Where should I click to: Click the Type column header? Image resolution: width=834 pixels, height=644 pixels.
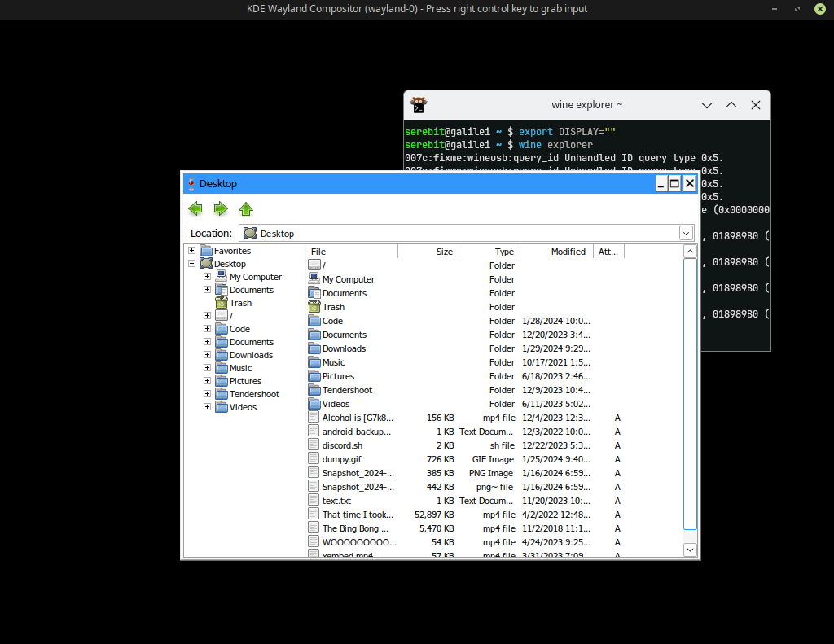pyautogui.click(x=489, y=252)
